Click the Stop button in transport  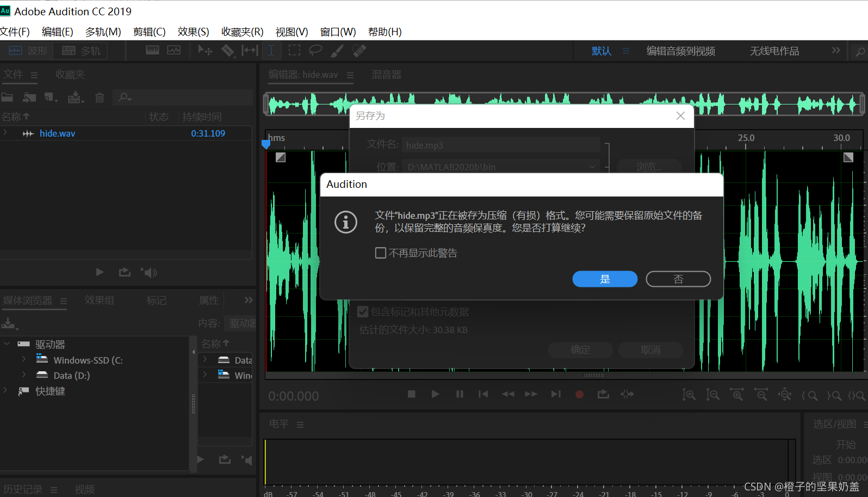[x=412, y=394]
